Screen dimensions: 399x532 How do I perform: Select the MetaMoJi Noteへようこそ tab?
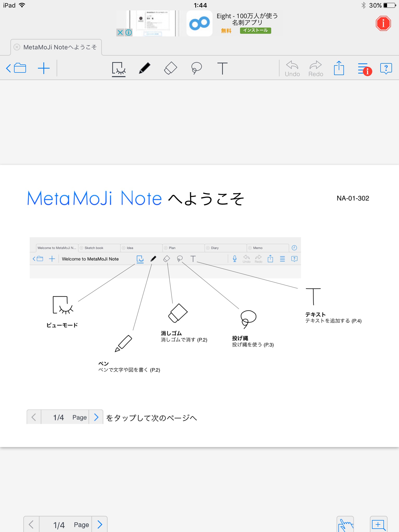60,47
